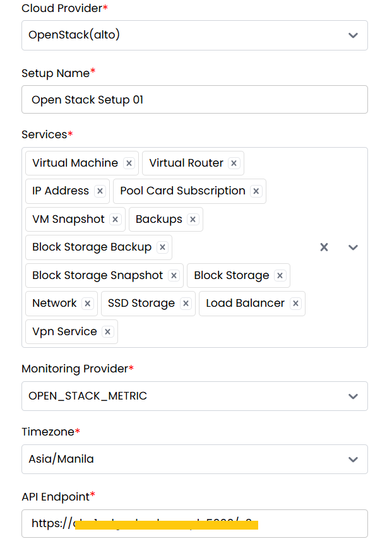Remove the Vpn Service chip
392x546 pixels.
click(x=107, y=331)
